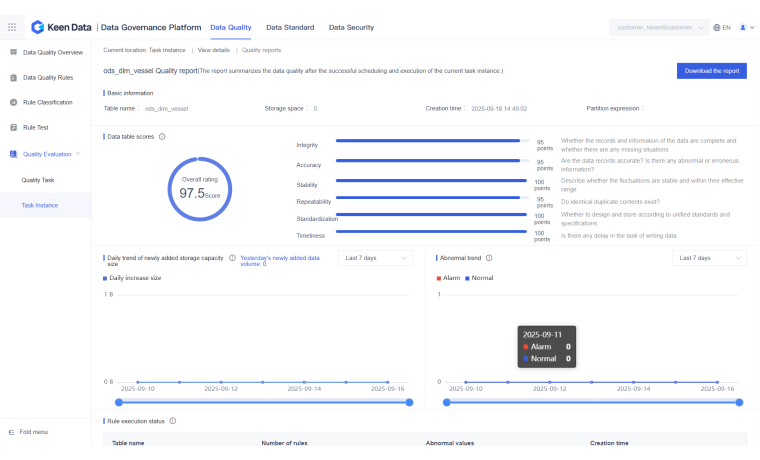Click the Fold menu icon
This screenshot has height=460, width=760.
(12, 432)
